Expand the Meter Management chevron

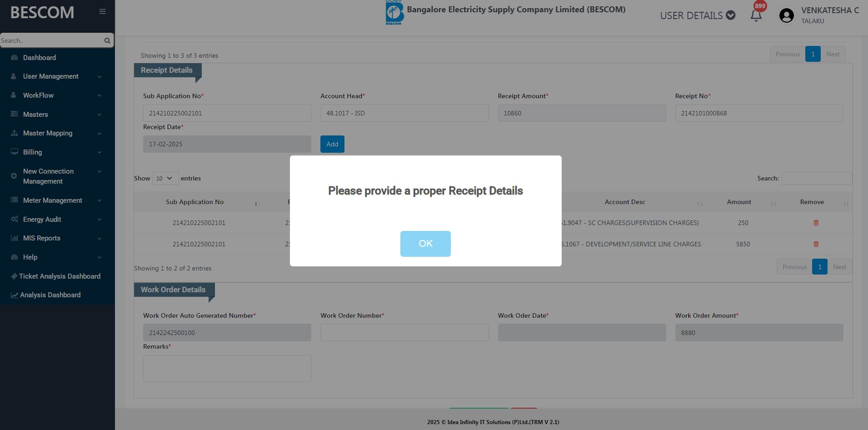pos(100,200)
